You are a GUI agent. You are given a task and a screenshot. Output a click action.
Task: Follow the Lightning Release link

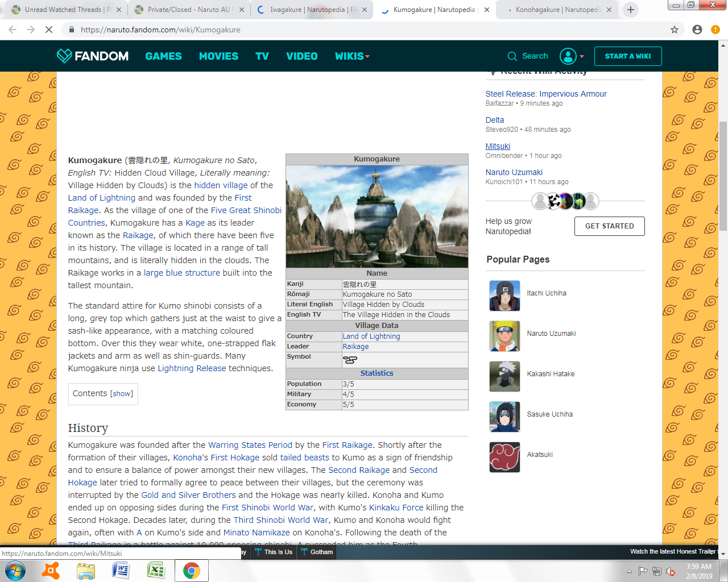click(192, 368)
